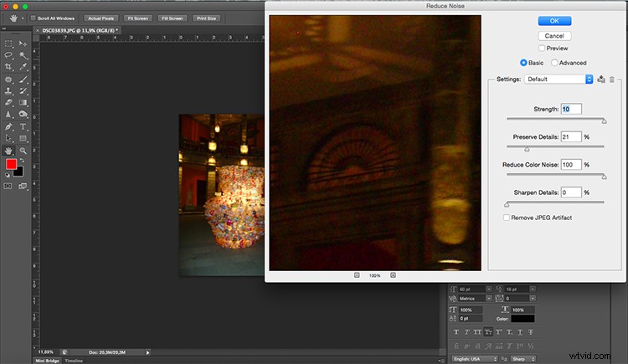This screenshot has height=364, width=628.
Task: Open the tracking value dropdown
Action: coord(533,299)
